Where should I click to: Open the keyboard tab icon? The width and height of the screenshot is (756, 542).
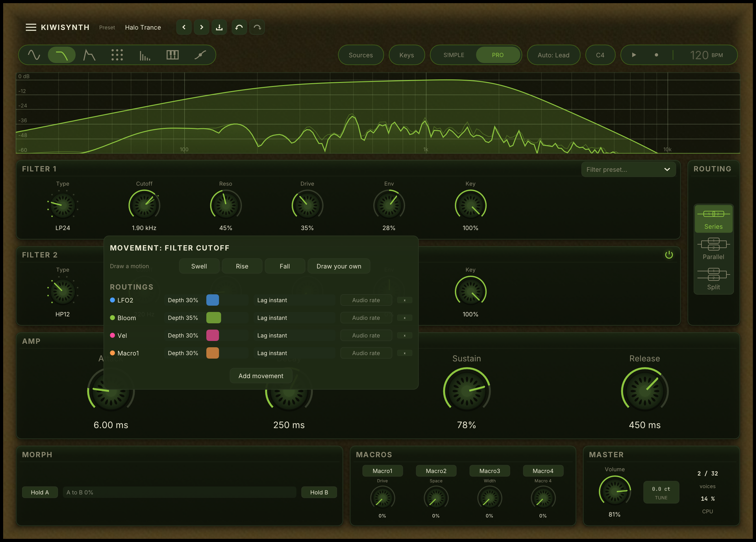tap(172, 55)
